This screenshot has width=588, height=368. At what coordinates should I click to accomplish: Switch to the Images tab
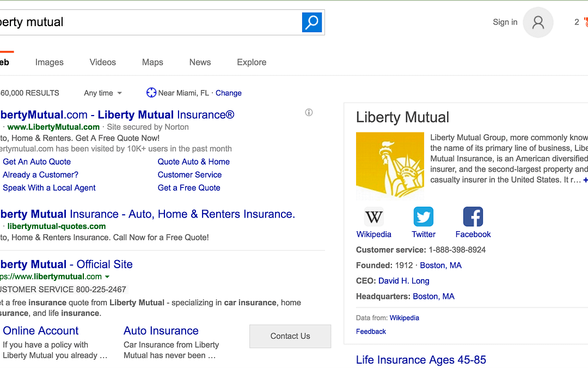click(x=50, y=62)
